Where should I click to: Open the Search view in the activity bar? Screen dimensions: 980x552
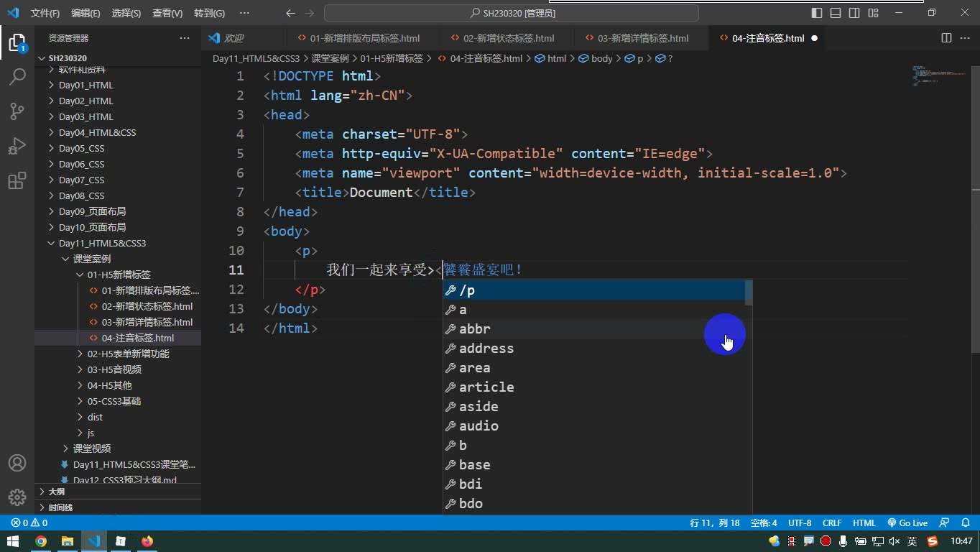[x=17, y=76]
